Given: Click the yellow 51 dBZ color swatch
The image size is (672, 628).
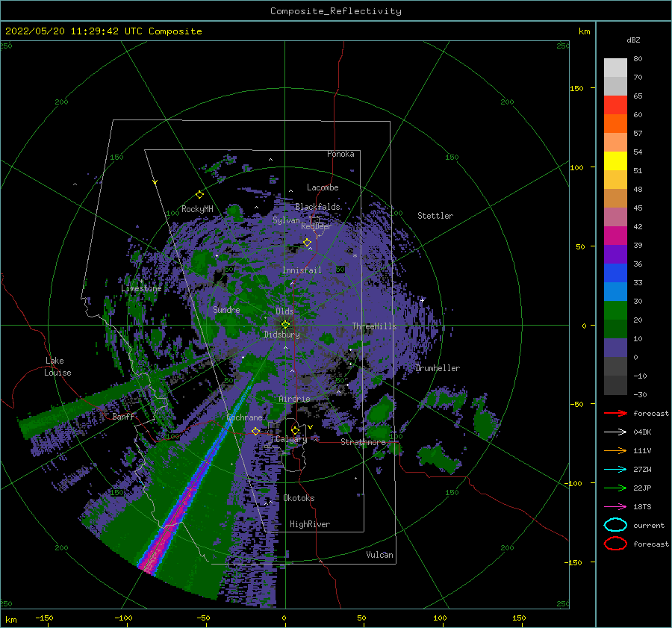Looking at the screenshot, I should pyautogui.click(x=615, y=161).
